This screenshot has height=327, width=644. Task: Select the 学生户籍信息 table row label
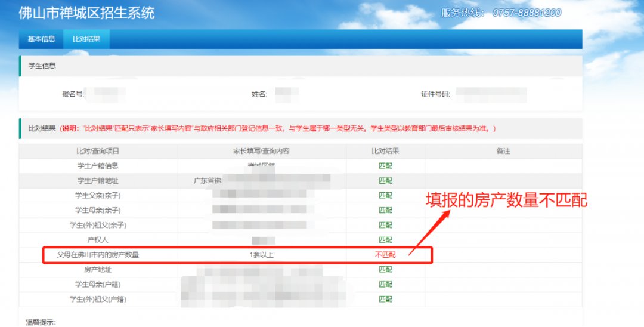tap(98, 166)
